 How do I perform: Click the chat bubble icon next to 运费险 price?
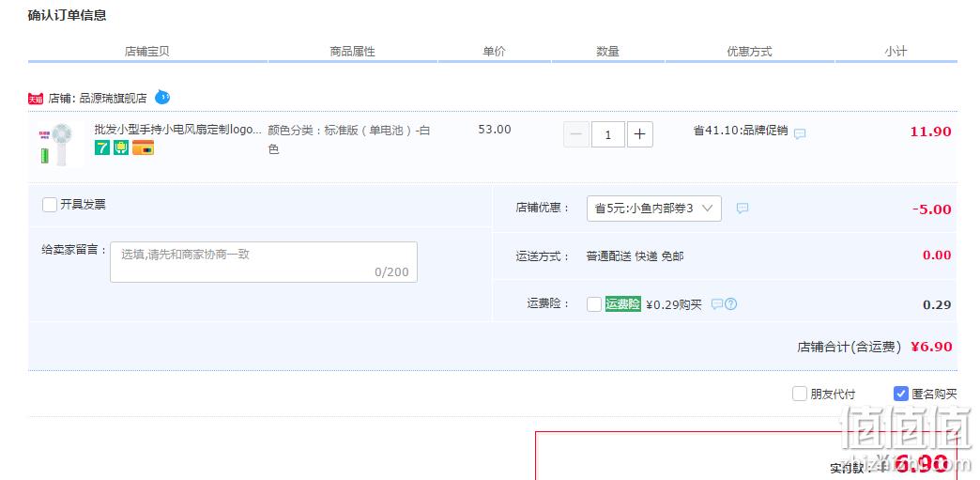[717, 304]
